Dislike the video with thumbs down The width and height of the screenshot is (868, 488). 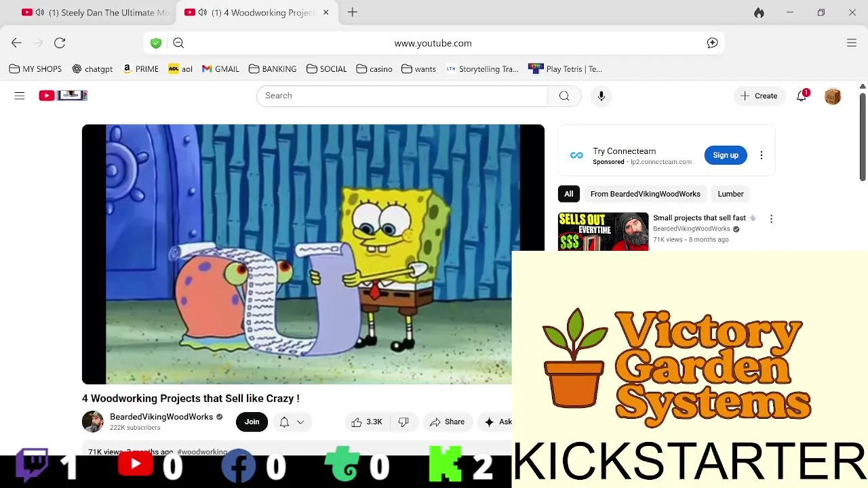pos(403,422)
